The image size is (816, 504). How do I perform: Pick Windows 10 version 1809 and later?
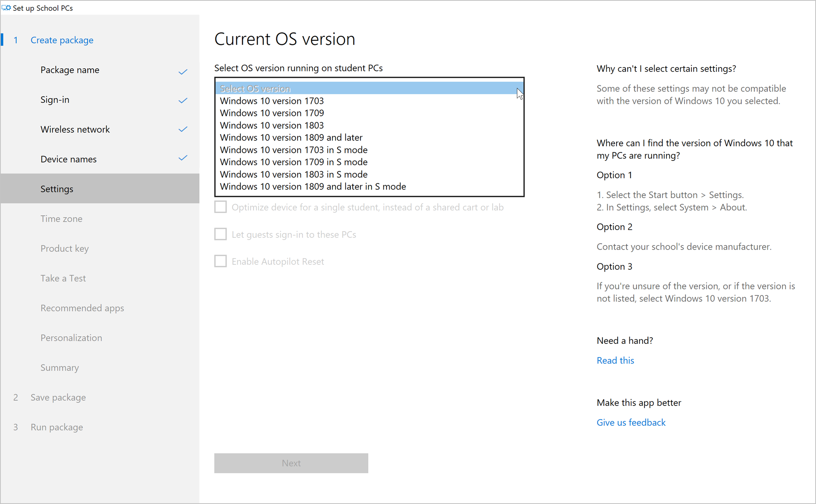point(291,138)
